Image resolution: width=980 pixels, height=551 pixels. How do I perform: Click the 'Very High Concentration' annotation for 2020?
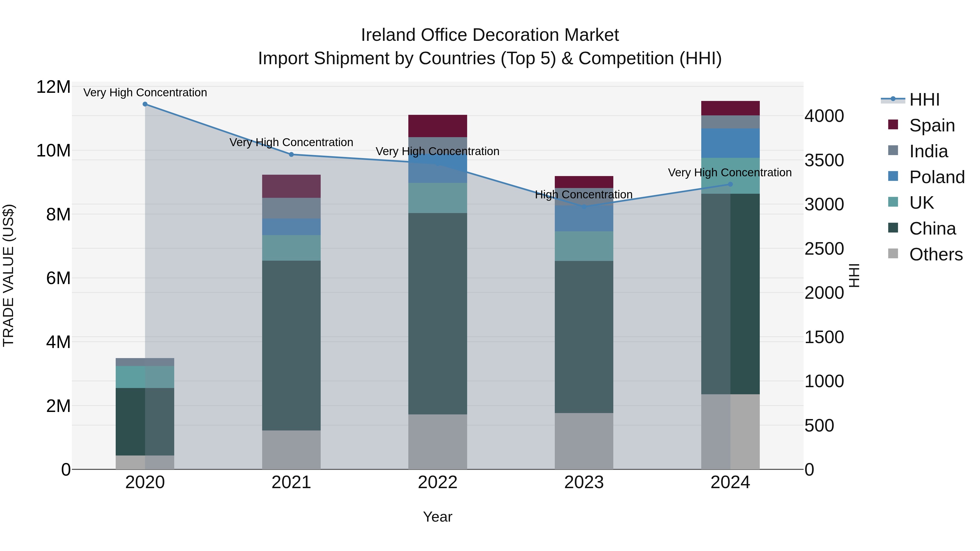(145, 93)
